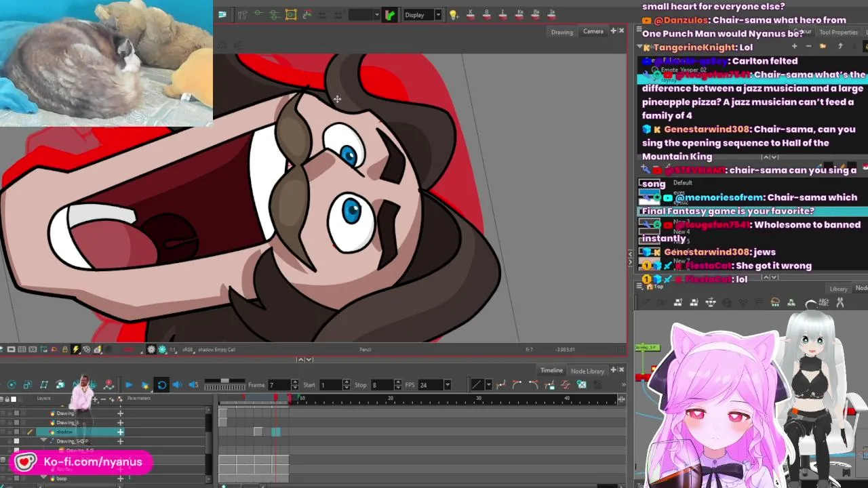The width and height of the screenshot is (868, 488).
Task: Toggle the white enable-all box in Layers header
Action: pyautogui.click(x=14, y=399)
